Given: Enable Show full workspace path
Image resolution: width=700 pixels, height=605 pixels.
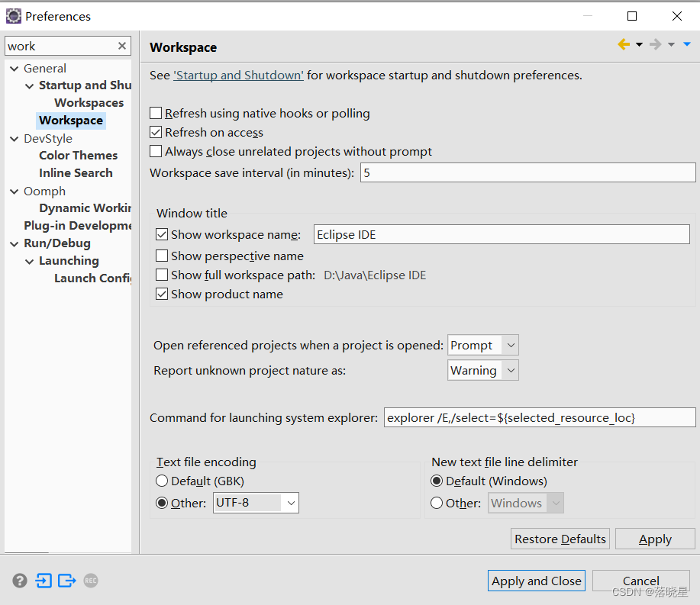Looking at the screenshot, I should click(162, 275).
